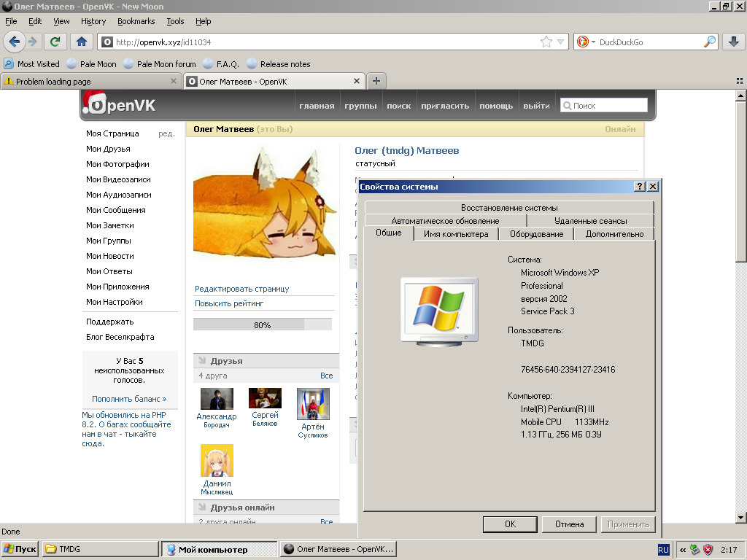This screenshot has width=747, height=560.
Task: Open the browser home page icon
Action: (x=82, y=42)
